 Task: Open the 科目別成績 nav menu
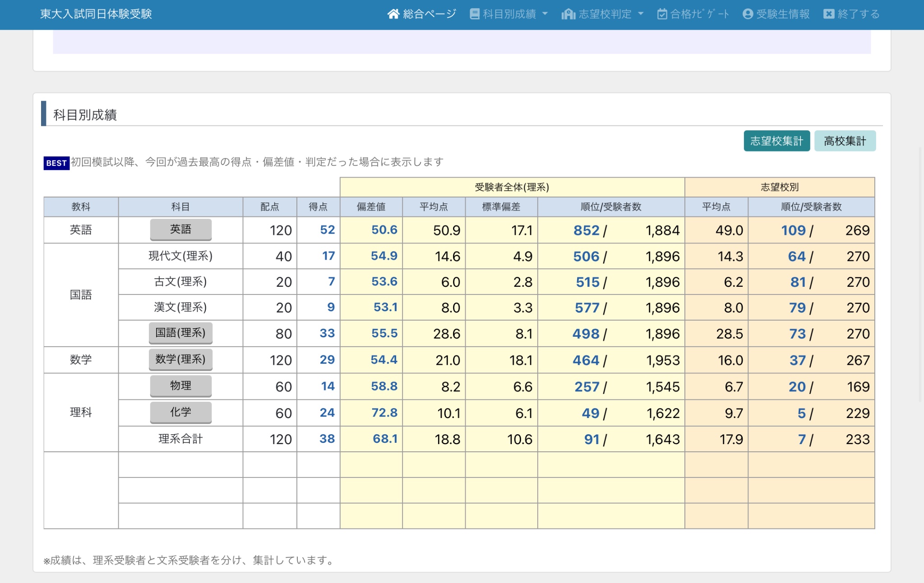(508, 14)
